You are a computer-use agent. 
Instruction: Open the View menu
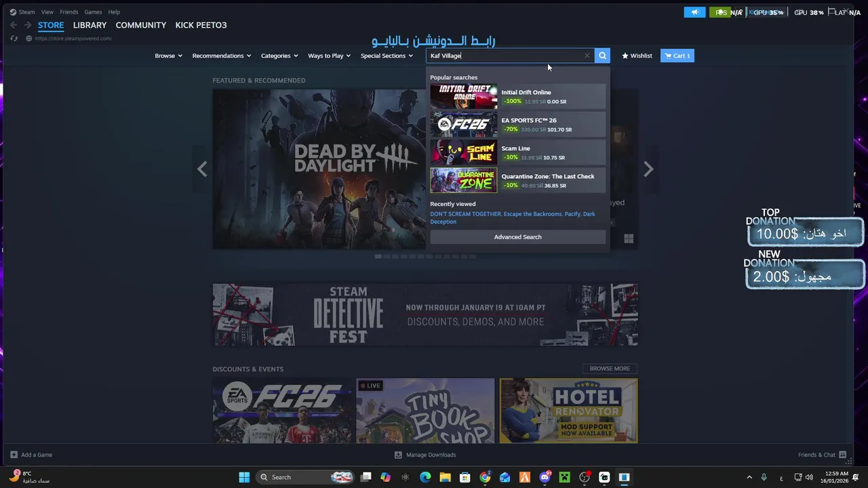[x=47, y=12]
